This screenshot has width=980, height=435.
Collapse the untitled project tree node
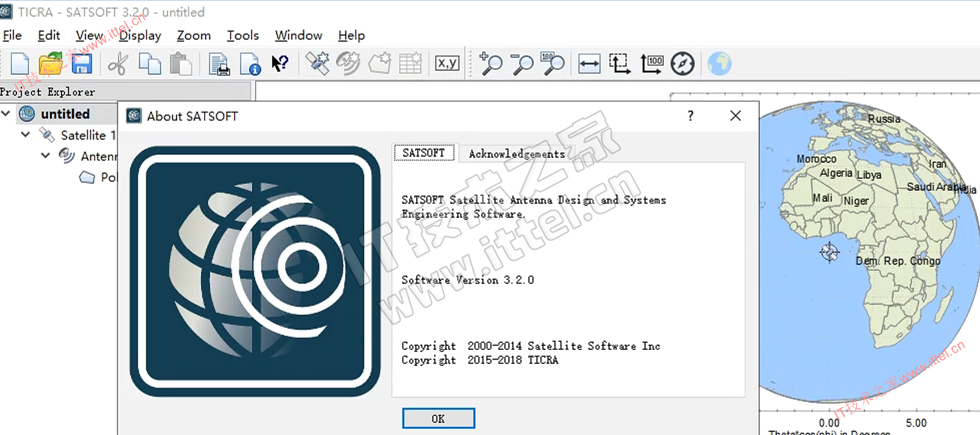pyautogui.click(x=6, y=114)
